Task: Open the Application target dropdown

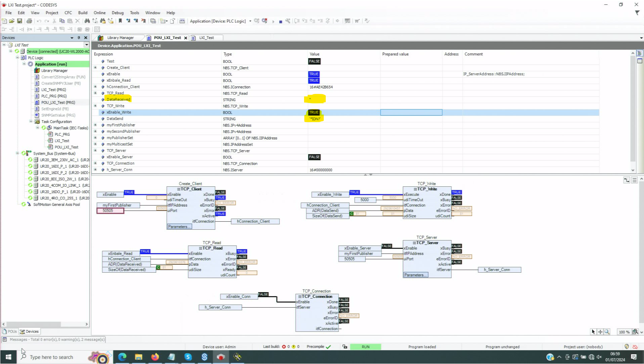Action: (x=250, y=21)
